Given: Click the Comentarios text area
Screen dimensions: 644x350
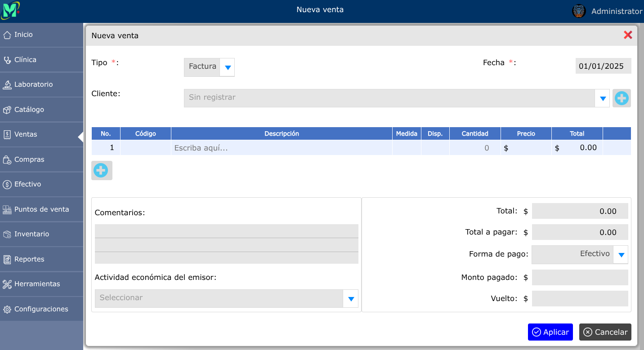Looking at the screenshot, I should [x=227, y=244].
